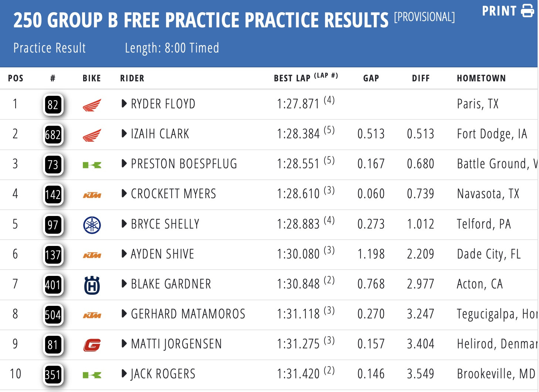Click the GasGas logo in Matti Jorgensen's row
Viewport: 539px width, 392px height.
click(x=92, y=345)
